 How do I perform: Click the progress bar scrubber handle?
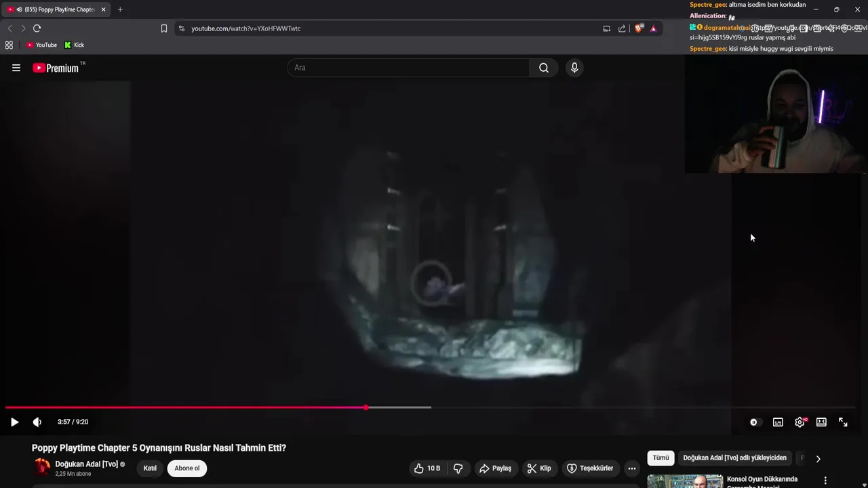[366, 407]
